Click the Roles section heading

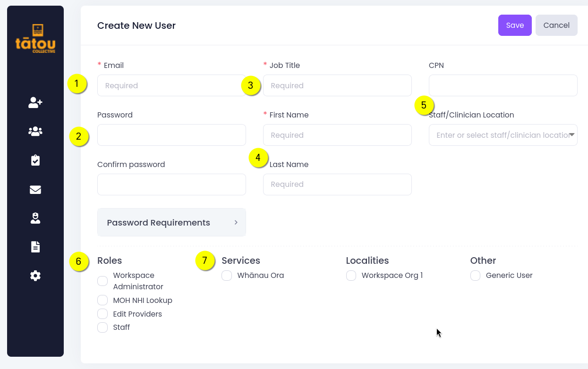coord(110,260)
